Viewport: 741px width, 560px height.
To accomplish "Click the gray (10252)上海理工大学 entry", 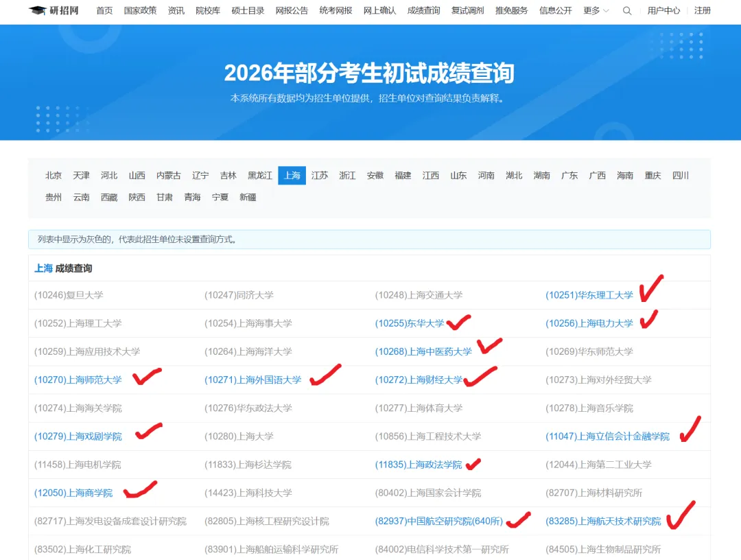I will point(78,323).
